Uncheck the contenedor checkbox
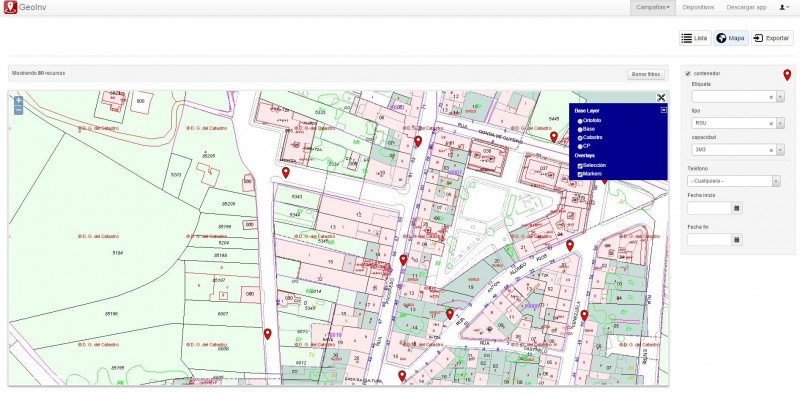This screenshot has width=800, height=397. [x=688, y=73]
